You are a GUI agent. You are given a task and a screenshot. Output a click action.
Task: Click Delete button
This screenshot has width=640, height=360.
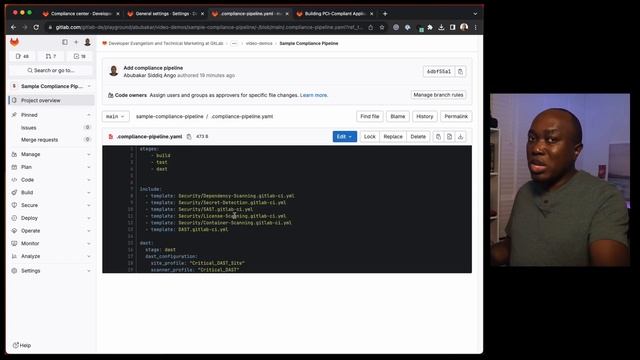(418, 137)
